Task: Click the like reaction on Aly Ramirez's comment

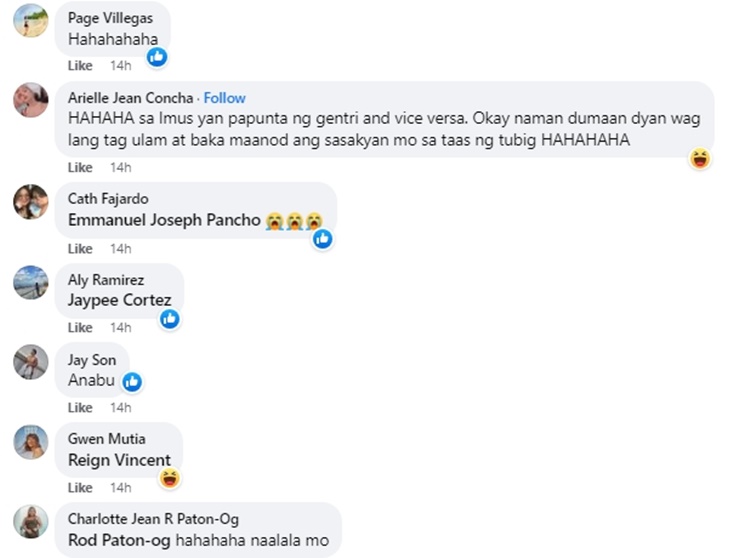Action: [x=170, y=319]
